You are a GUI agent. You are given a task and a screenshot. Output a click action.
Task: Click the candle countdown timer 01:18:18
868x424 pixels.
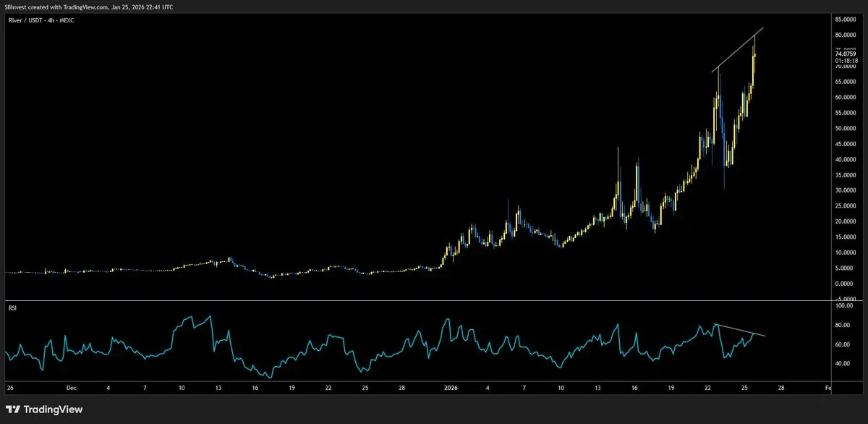click(x=845, y=61)
